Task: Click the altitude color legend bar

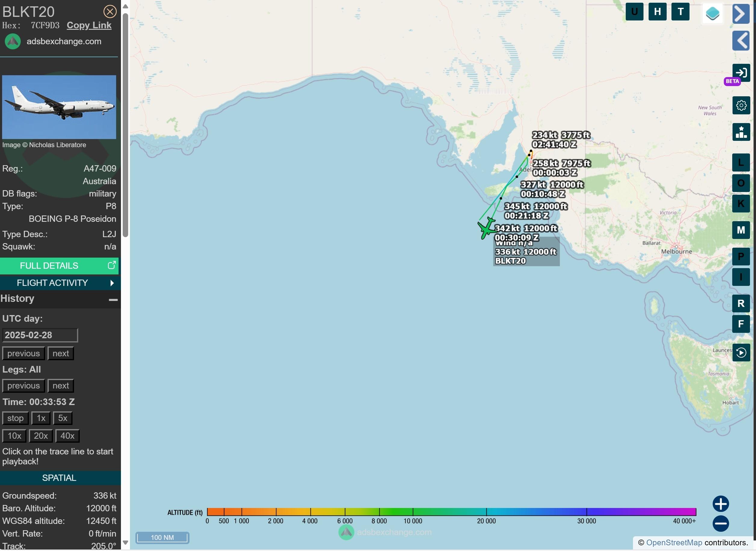Action: click(451, 512)
